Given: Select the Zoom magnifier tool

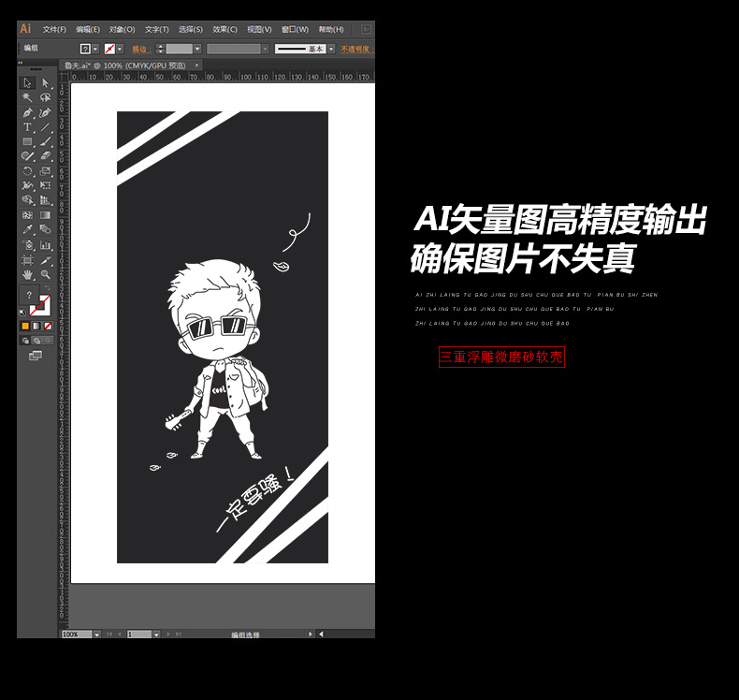Looking at the screenshot, I should (x=45, y=274).
